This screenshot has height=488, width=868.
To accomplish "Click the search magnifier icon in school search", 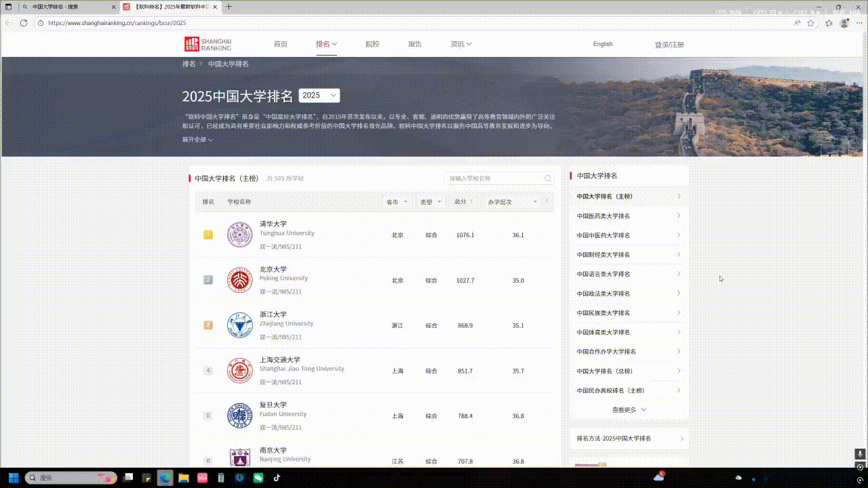I will point(547,179).
